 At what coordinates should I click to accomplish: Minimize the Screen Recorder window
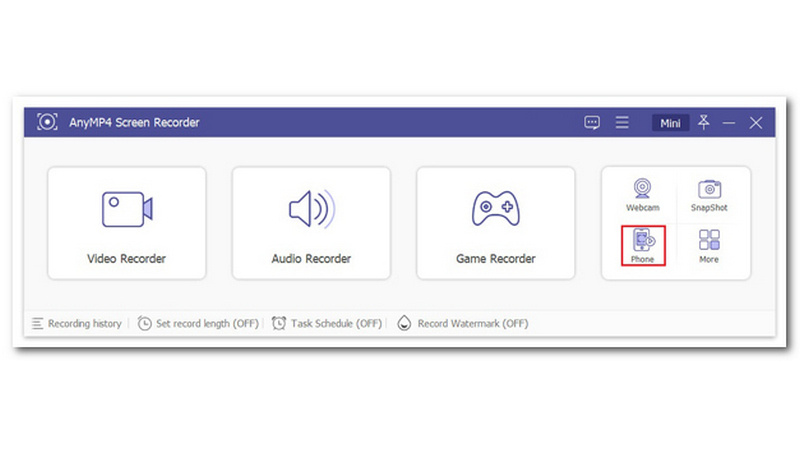point(729,123)
